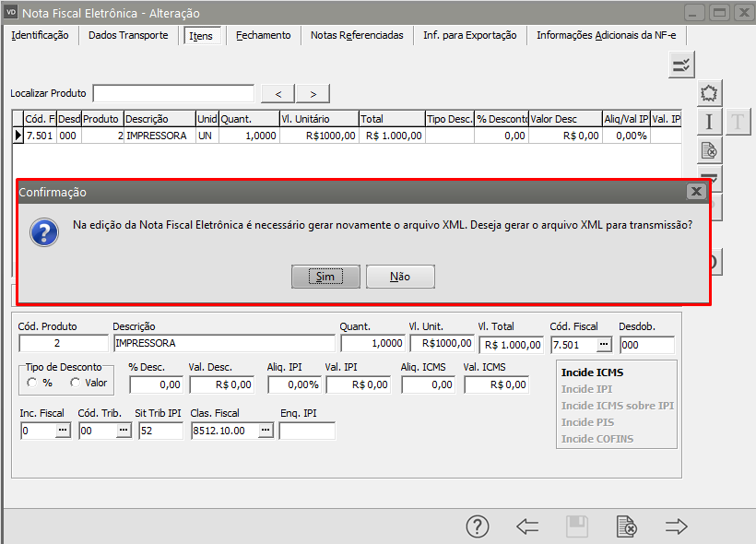Open the Inc. Fiscal lookup button
Viewport: 756px width, 544px height.
pyautogui.click(x=63, y=431)
